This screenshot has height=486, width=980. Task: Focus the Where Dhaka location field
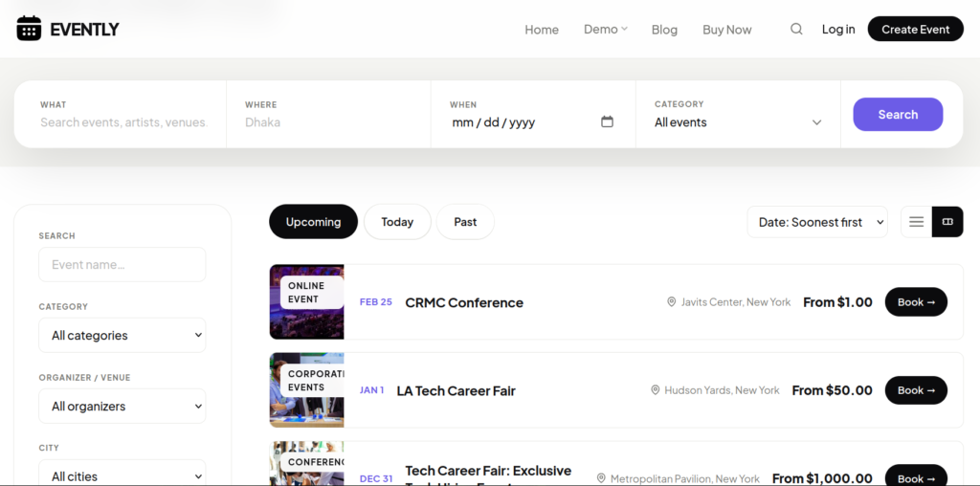329,122
